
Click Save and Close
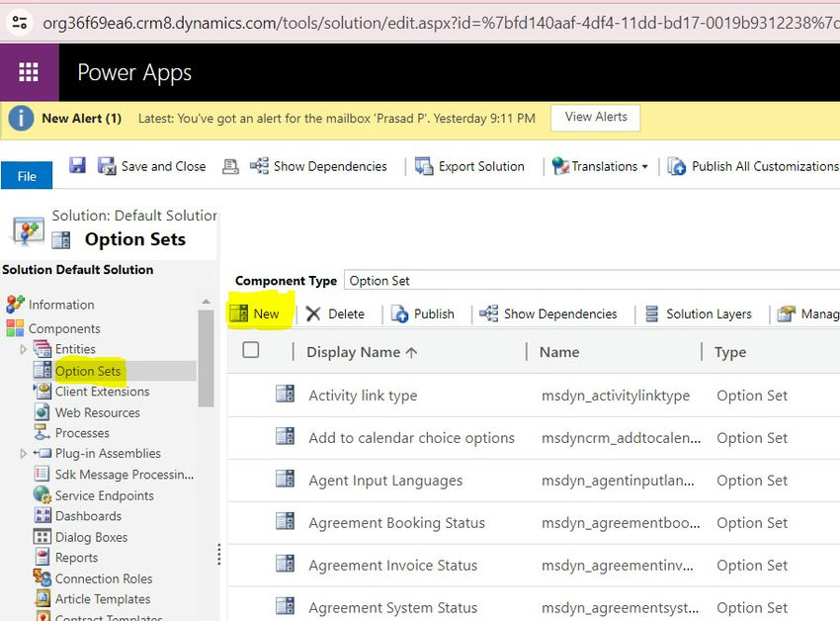[151, 166]
